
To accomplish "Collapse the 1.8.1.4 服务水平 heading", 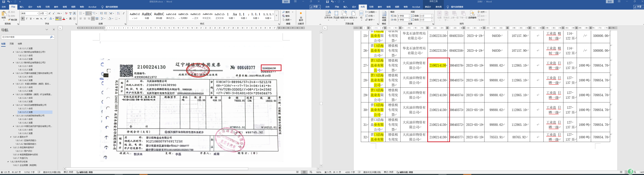I will tap(11, 137).
